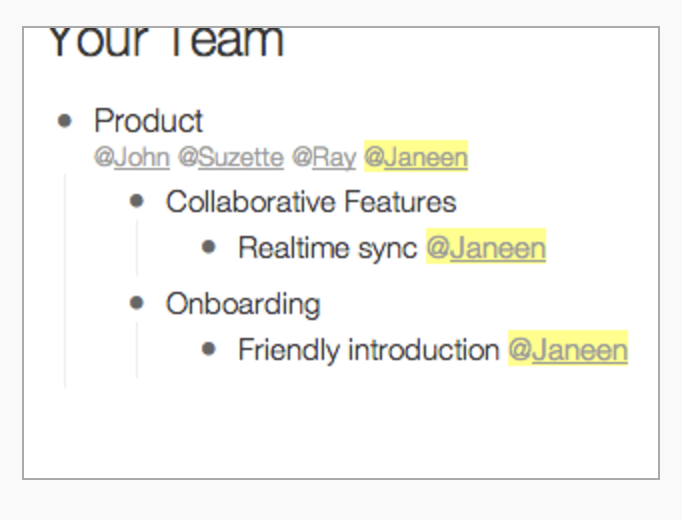Click the Your Team document title
The height and width of the screenshot is (520, 682).
[167, 42]
